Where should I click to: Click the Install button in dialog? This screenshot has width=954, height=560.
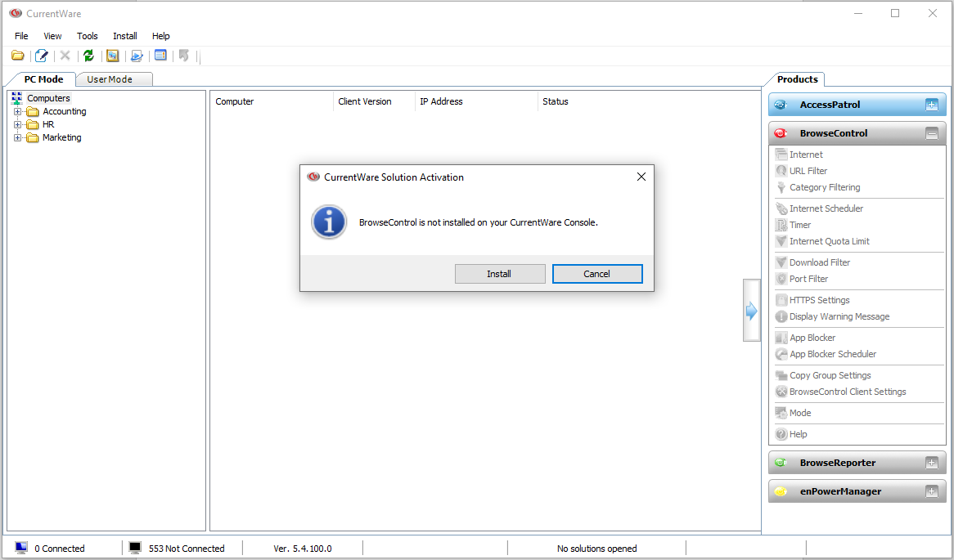(500, 274)
